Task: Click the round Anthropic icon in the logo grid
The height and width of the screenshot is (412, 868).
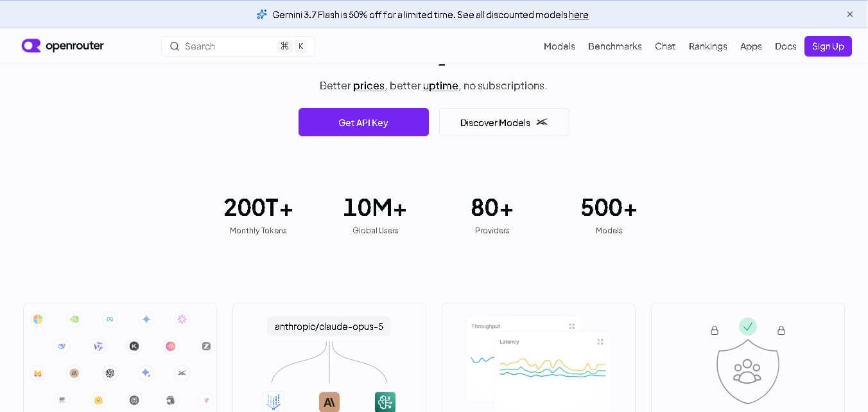Action: tap(74, 373)
